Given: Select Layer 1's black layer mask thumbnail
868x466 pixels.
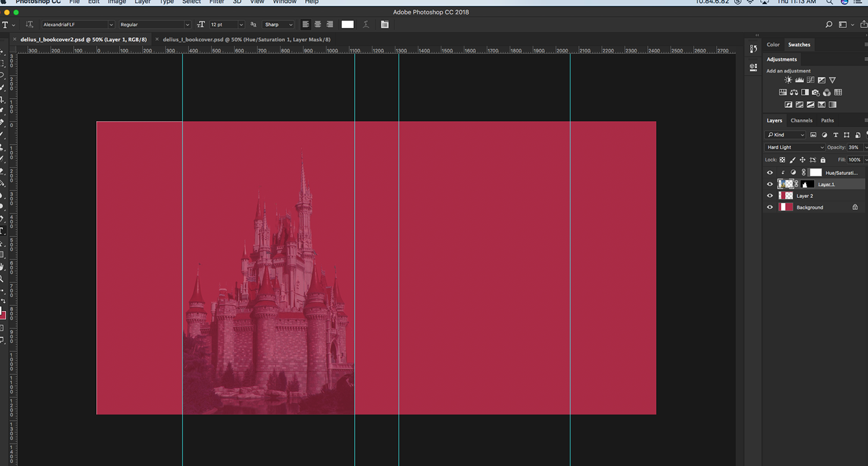Looking at the screenshot, I should tap(808, 184).
